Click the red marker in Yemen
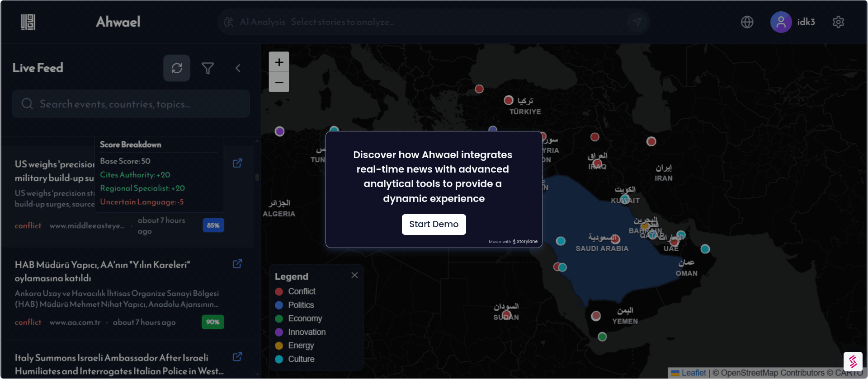This screenshot has width=868, height=379. click(596, 316)
